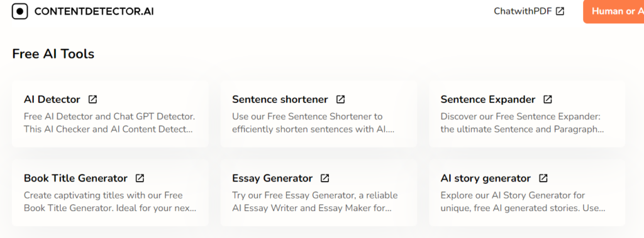Click the Free AI Tools section heading
Screen dimensions: 644x238
pos(53,54)
